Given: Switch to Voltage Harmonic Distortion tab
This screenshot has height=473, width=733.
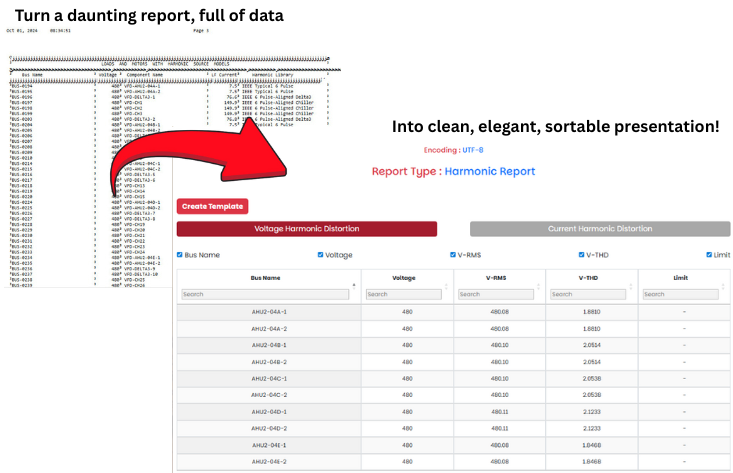Looking at the screenshot, I should (307, 229).
